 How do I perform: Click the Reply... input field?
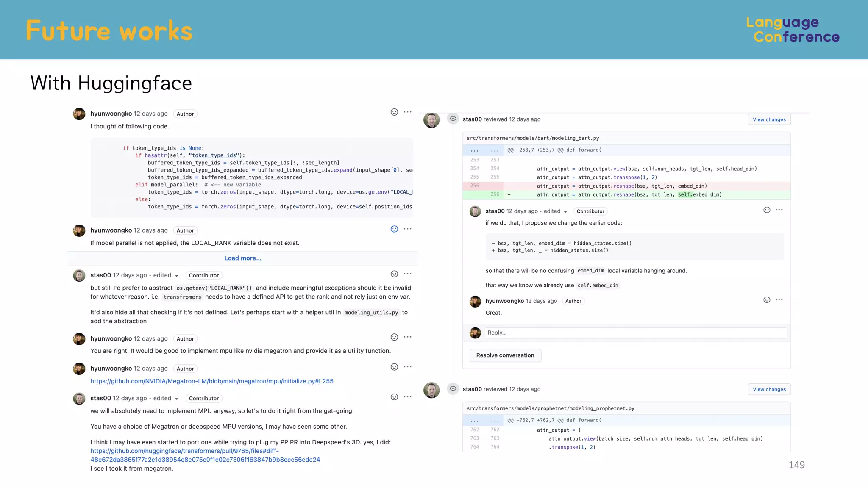[636, 333]
